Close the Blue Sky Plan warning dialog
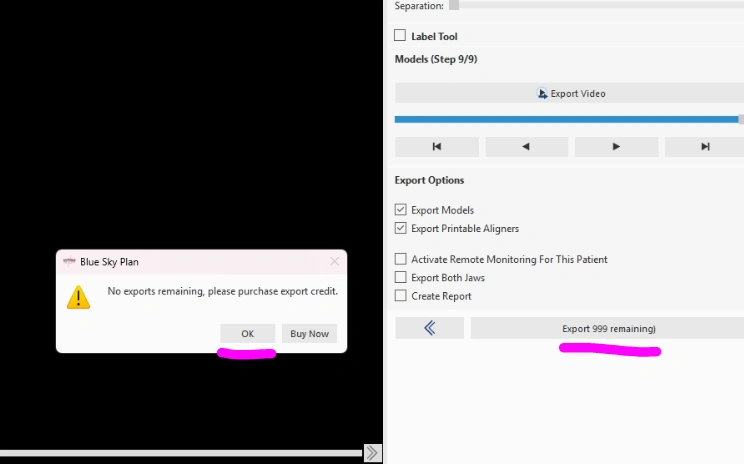 tap(335, 261)
